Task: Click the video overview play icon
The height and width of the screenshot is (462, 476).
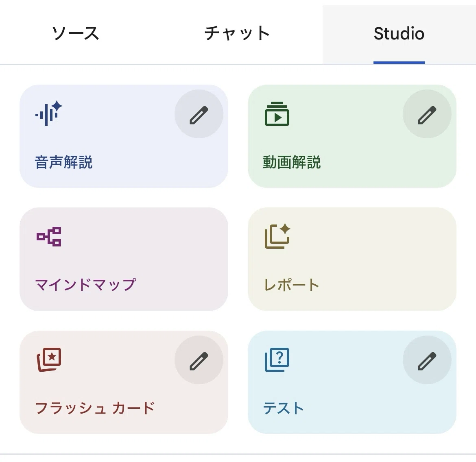Action: pos(277,113)
